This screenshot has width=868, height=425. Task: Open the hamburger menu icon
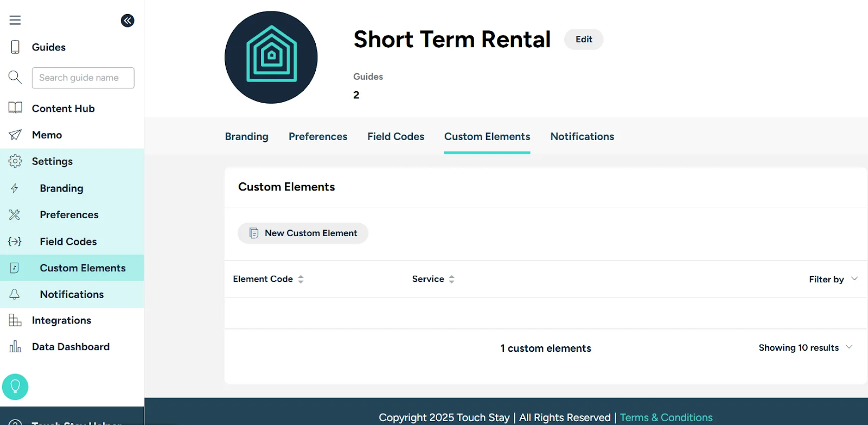pyautogui.click(x=15, y=20)
